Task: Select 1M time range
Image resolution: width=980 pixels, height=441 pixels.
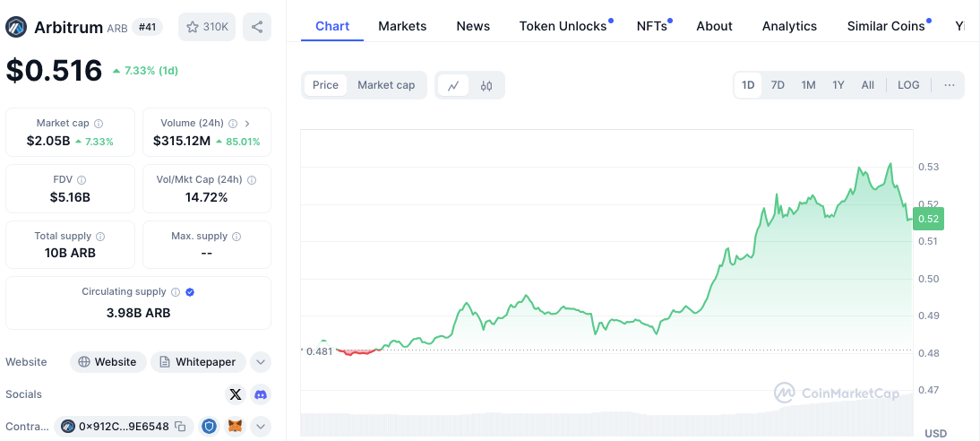Action: point(809,85)
